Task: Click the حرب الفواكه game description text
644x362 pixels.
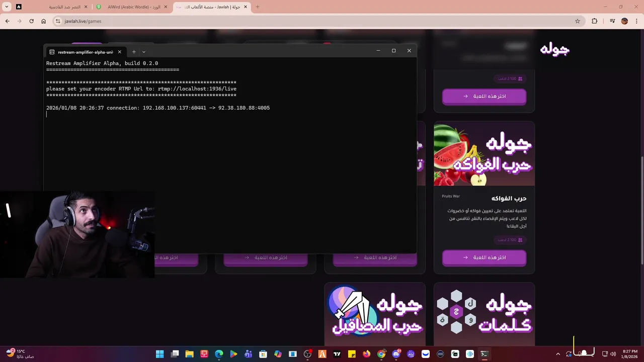Action: [487, 218]
